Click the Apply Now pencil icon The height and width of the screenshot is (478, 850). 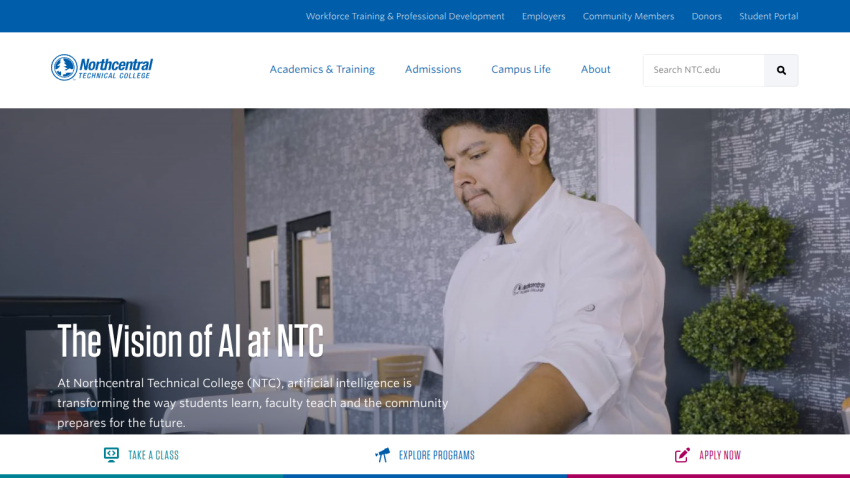(682, 455)
